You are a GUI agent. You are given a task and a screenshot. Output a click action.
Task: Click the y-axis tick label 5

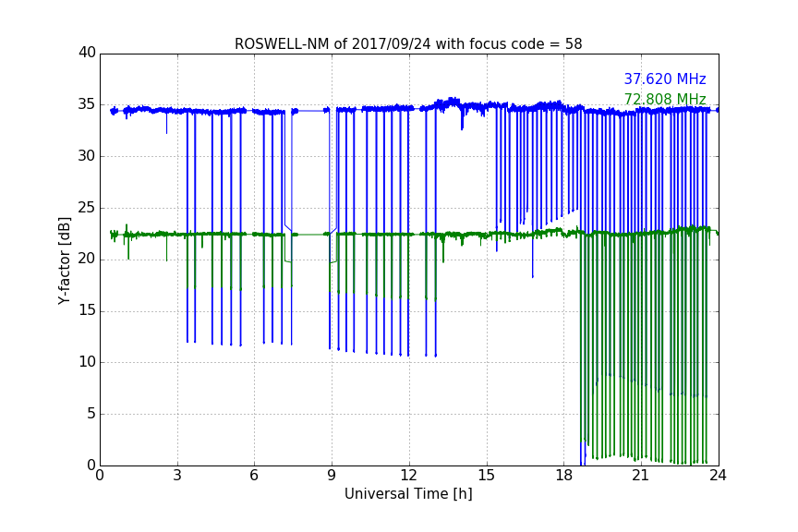click(91, 414)
